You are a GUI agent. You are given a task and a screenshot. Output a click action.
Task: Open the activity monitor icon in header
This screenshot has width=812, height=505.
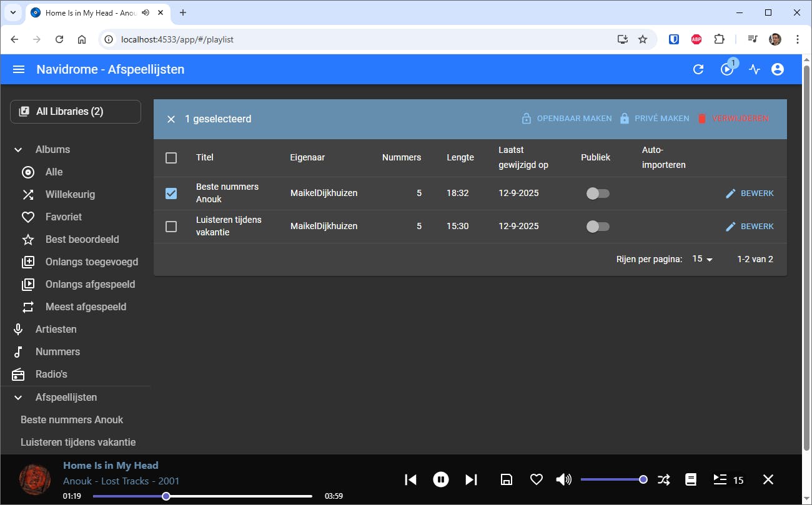click(x=755, y=69)
